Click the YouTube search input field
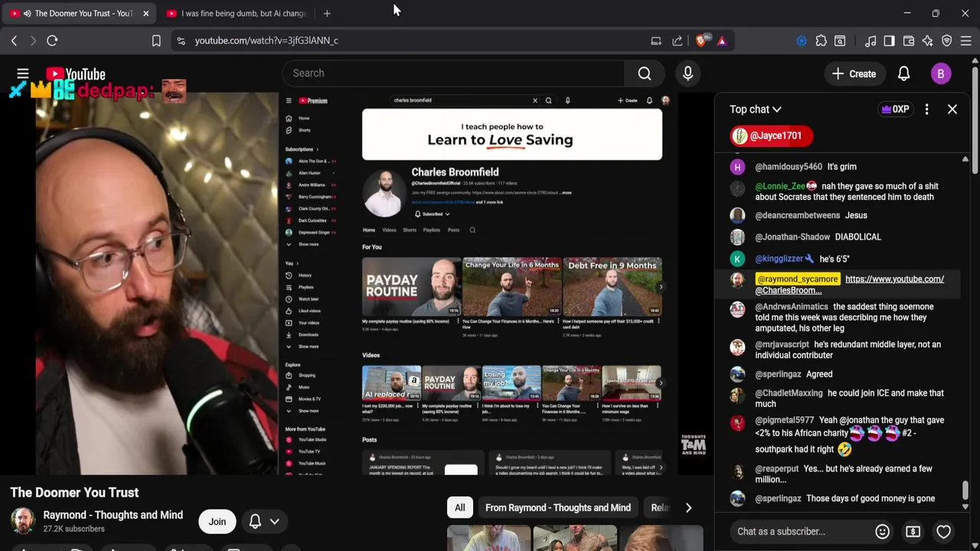The height and width of the screenshot is (551, 980). click(x=453, y=73)
